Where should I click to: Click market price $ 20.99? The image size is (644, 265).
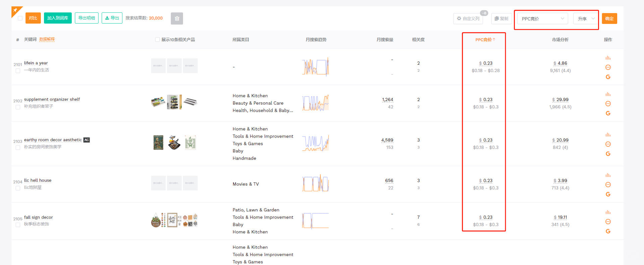pyautogui.click(x=560, y=140)
